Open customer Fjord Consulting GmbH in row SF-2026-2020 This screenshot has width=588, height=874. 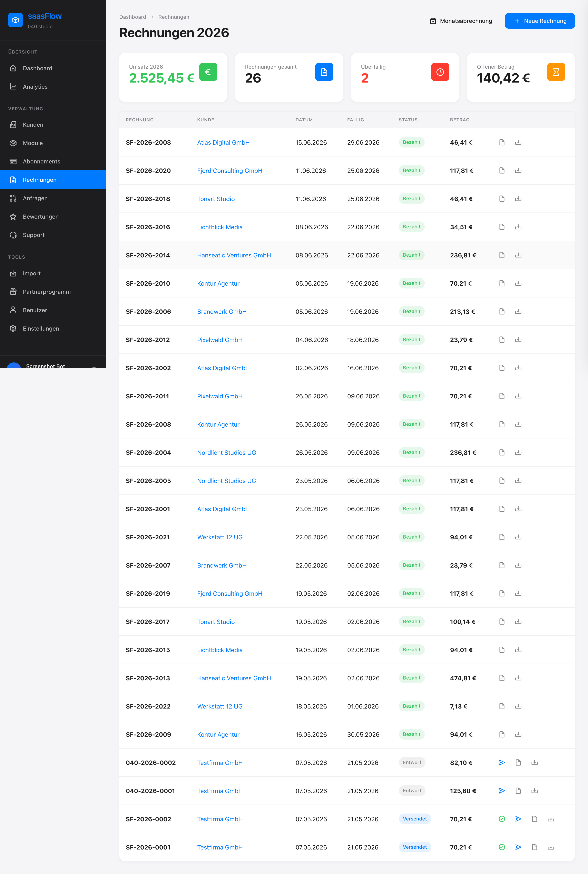pyautogui.click(x=229, y=170)
